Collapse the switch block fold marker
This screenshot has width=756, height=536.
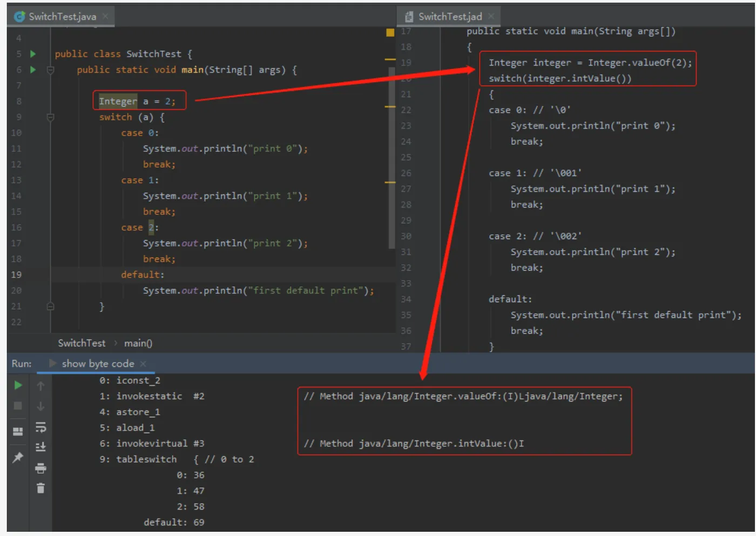(50, 117)
